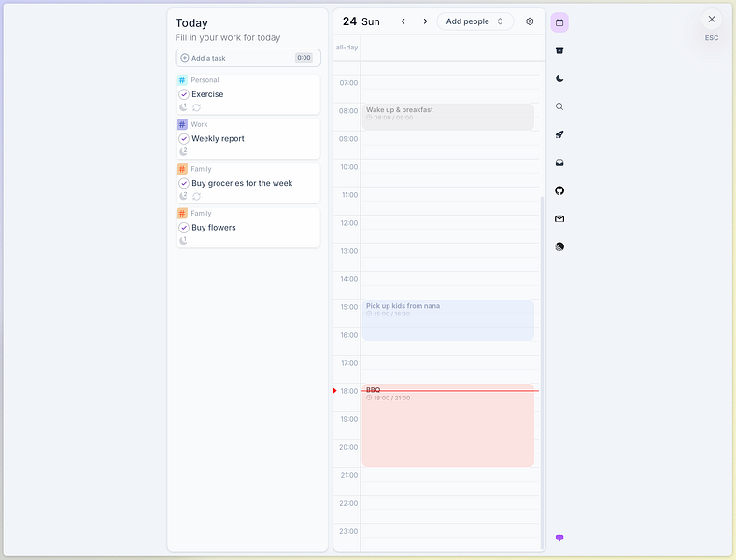This screenshot has width=736, height=560.
Task: Open the Add people dropdown
Action: pos(475,21)
